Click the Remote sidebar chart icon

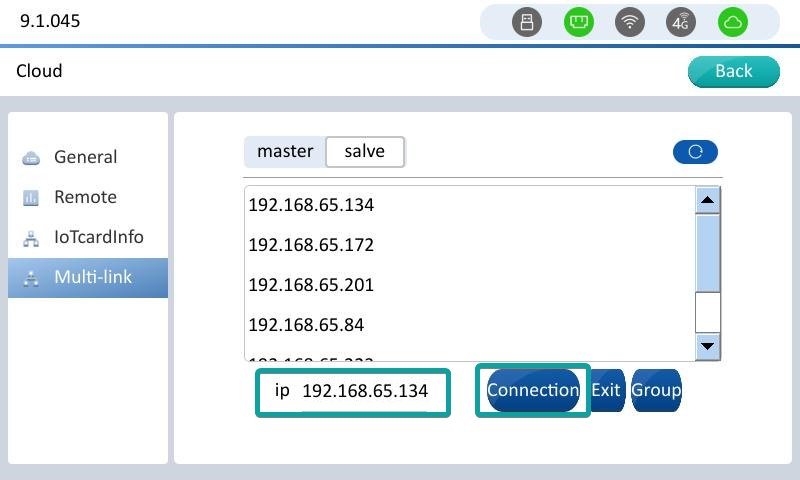tap(31, 198)
